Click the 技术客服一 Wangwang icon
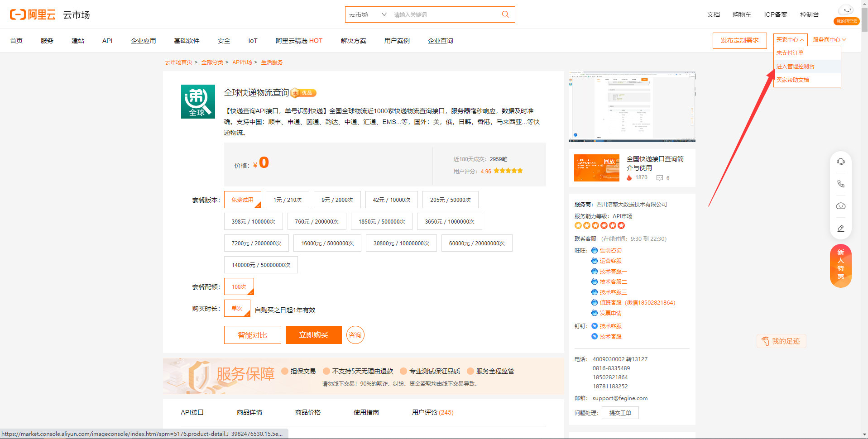This screenshot has width=868, height=439. click(x=595, y=271)
